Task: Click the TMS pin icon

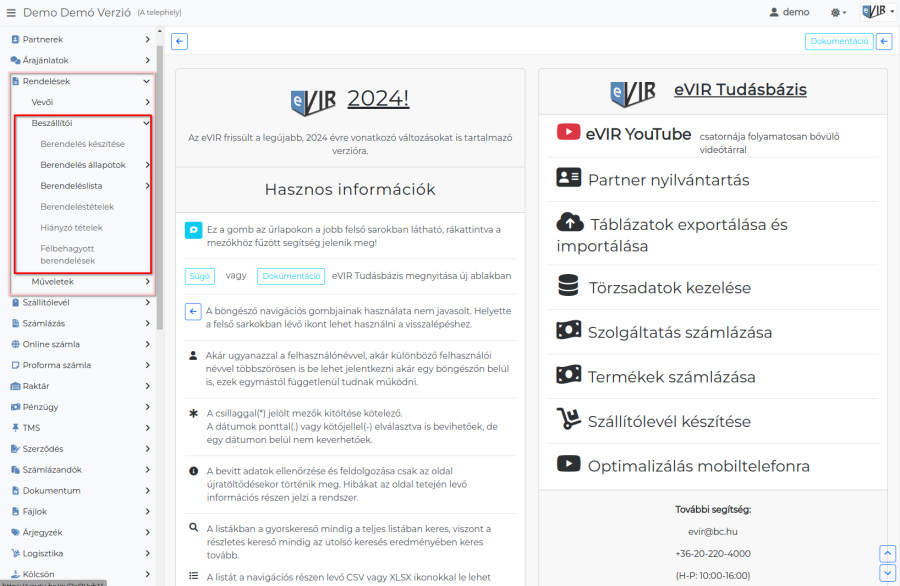Action: [15, 428]
